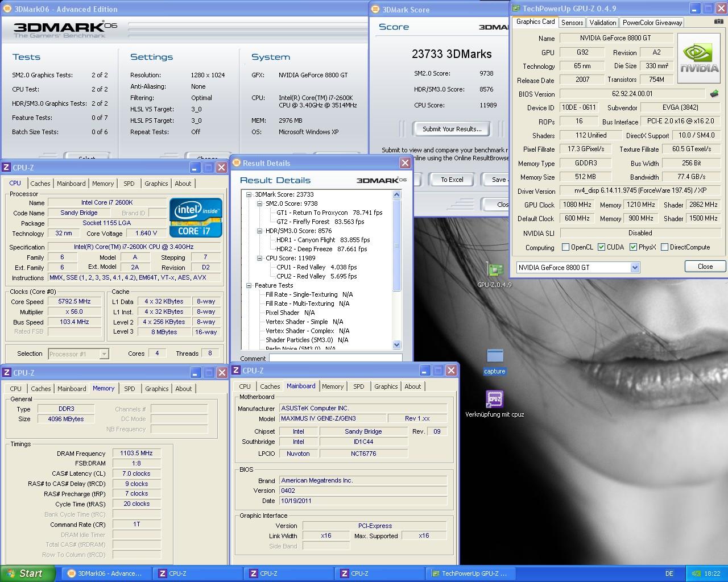Click the DRAM Frequency 1103.5 MHz value
Image resolution: width=728 pixels, height=582 pixels.
pyautogui.click(x=136, y=453)
